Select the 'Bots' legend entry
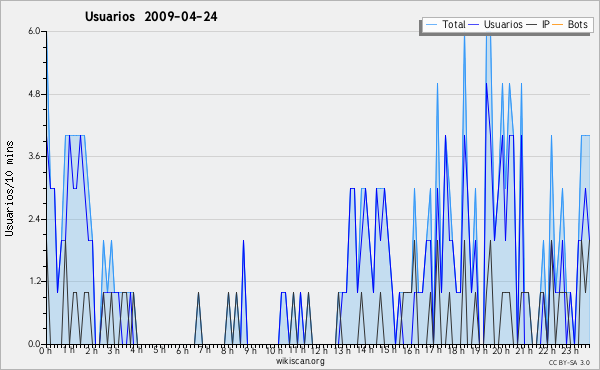600x370 pixels. click(577, 24)
